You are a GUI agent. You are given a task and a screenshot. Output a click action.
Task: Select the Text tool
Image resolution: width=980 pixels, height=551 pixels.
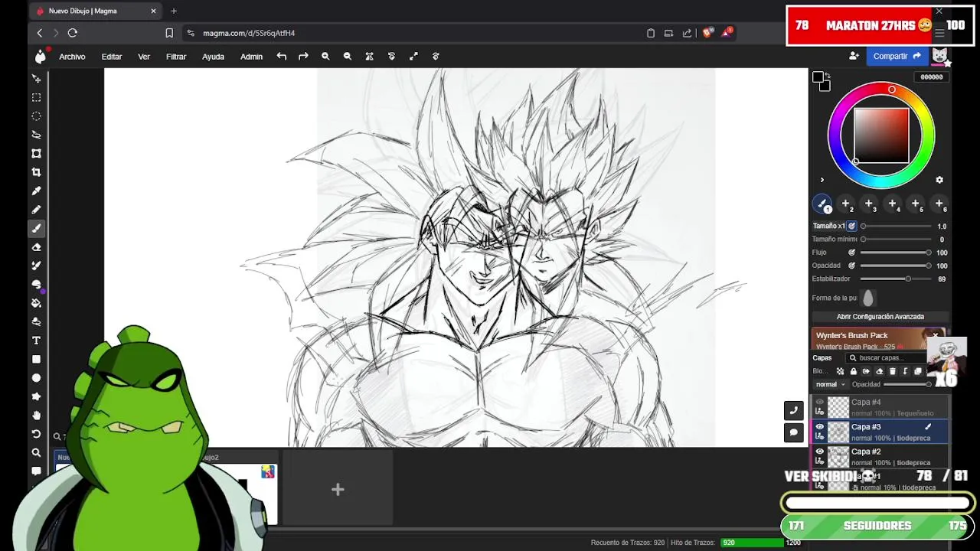36,341
